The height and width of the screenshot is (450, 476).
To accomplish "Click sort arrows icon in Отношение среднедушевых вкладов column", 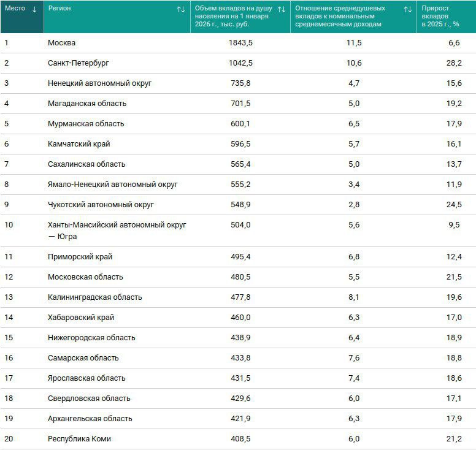I will 408,9.
